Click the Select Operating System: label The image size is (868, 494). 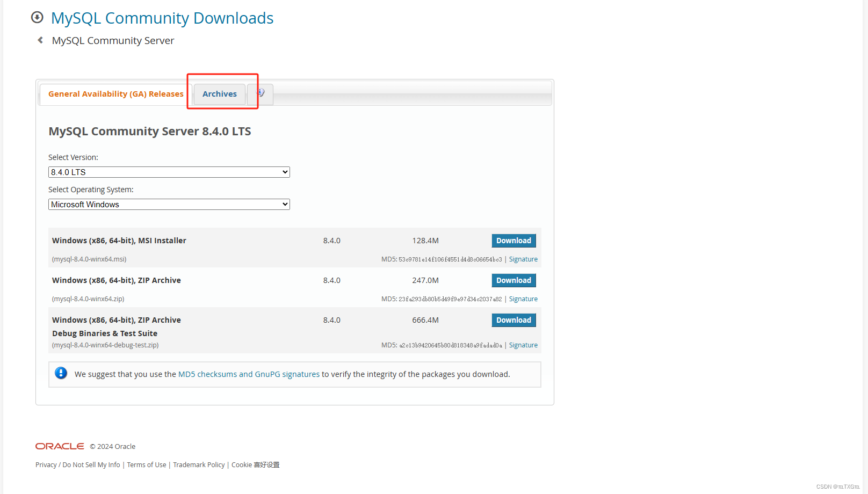(91, 190)
